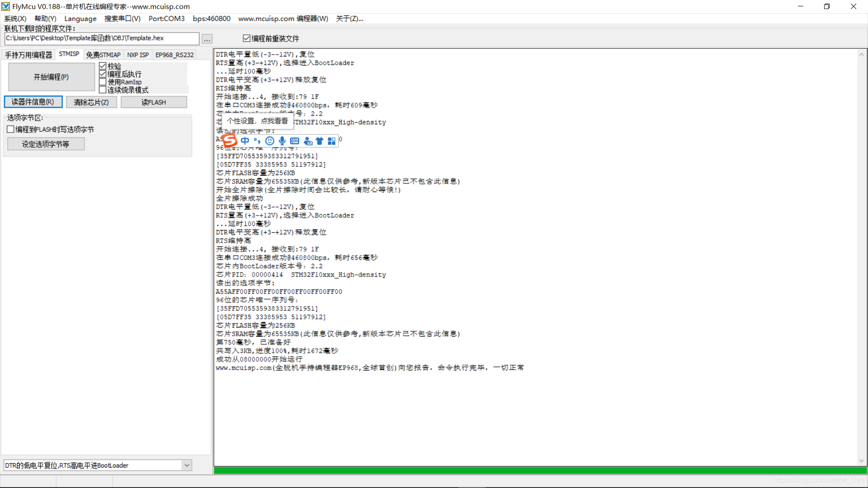
Task: Click the log scrollbar up arrow
Action: coord(861,54)
